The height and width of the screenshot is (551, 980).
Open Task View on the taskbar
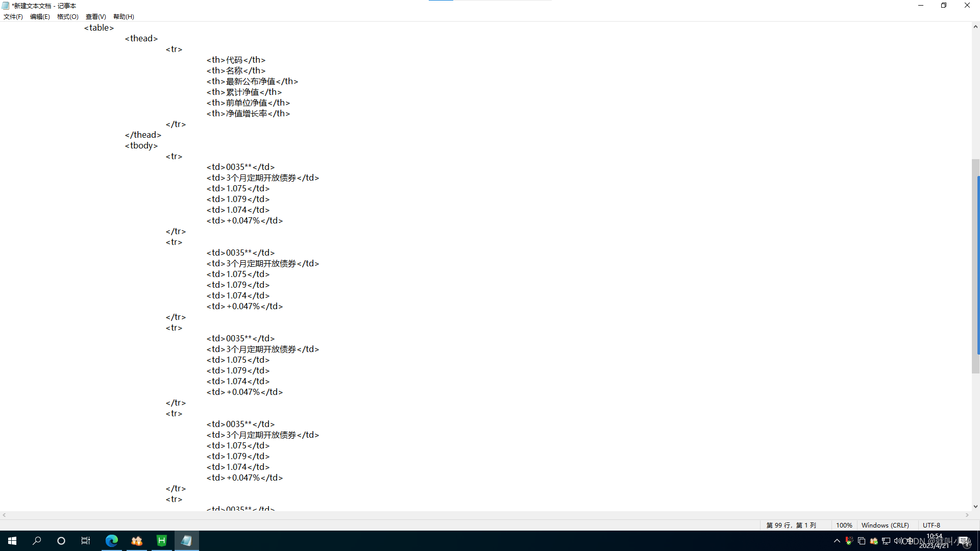tap(86, 541)
